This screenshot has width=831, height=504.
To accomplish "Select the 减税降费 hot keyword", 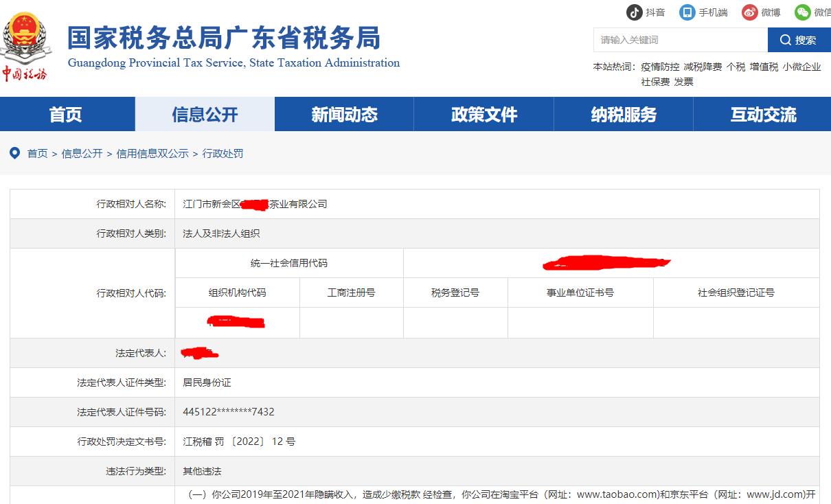I will tap(703, 67).
